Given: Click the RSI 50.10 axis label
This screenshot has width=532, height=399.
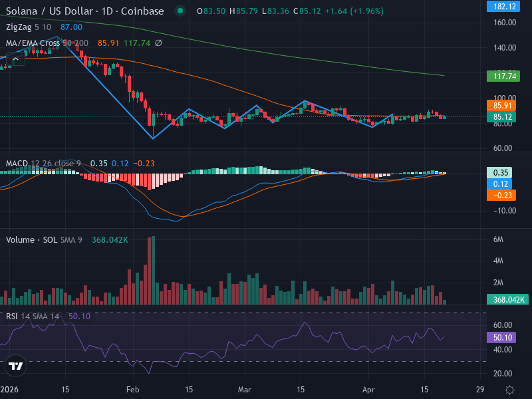Looking at the screenshot, I should tap(501, 338).
